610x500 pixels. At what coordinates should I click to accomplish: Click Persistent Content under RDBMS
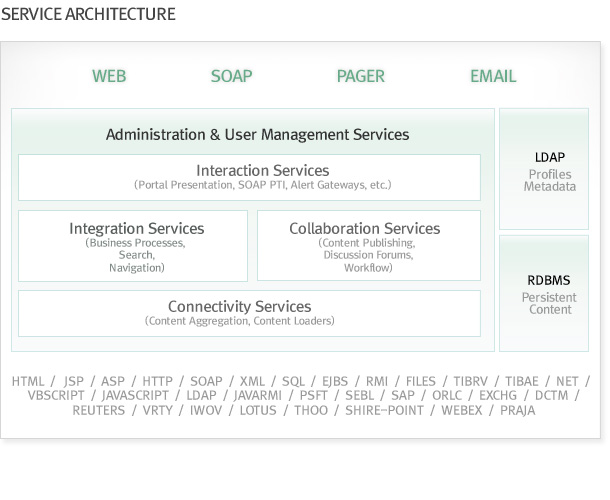pyautogui.click(x=549, y=304)
